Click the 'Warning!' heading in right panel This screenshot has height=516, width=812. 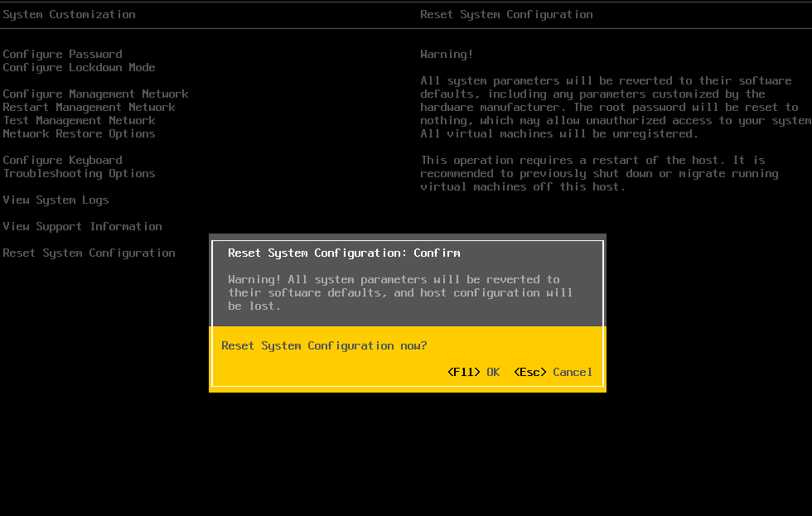(447, 54)
